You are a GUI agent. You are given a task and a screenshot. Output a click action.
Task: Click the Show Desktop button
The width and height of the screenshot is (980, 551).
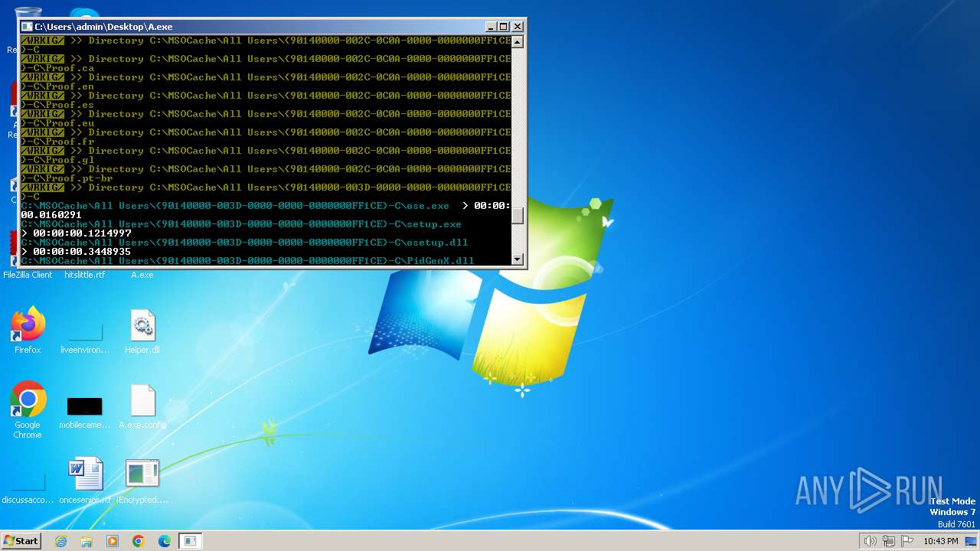[972, 541]
